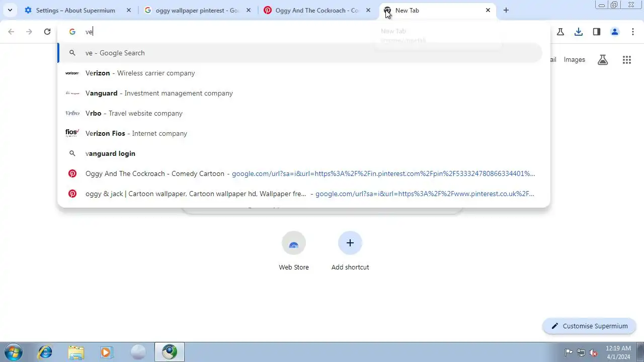This screenshot has height=362, width=644.
Task: Toggle the side panel icon
Action: 597,32
